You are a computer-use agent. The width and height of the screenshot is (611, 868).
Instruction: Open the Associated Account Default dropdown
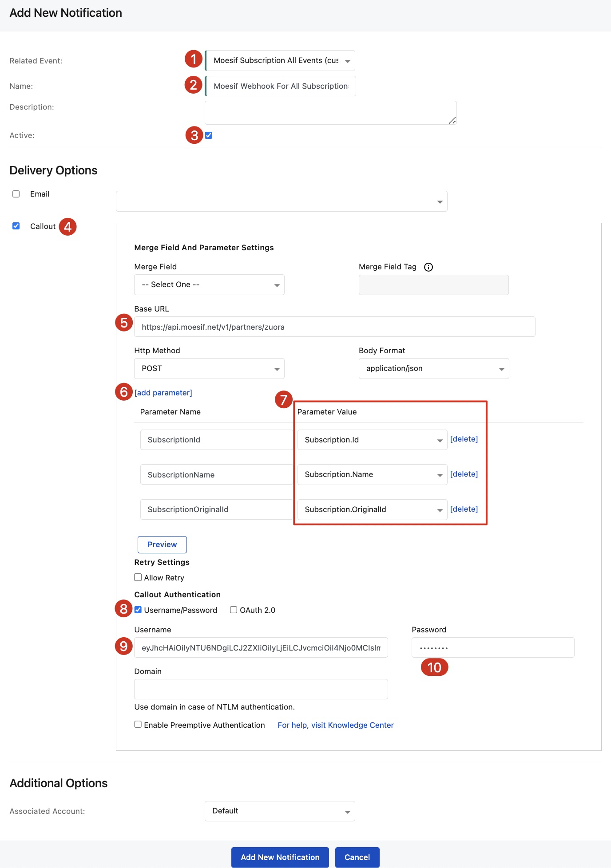pos(280,811)
